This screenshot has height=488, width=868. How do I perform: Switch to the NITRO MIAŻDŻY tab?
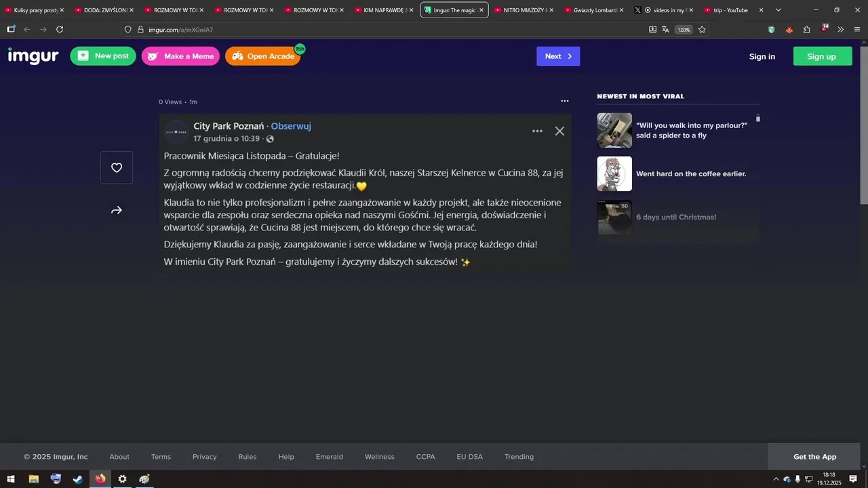[524, 10]
